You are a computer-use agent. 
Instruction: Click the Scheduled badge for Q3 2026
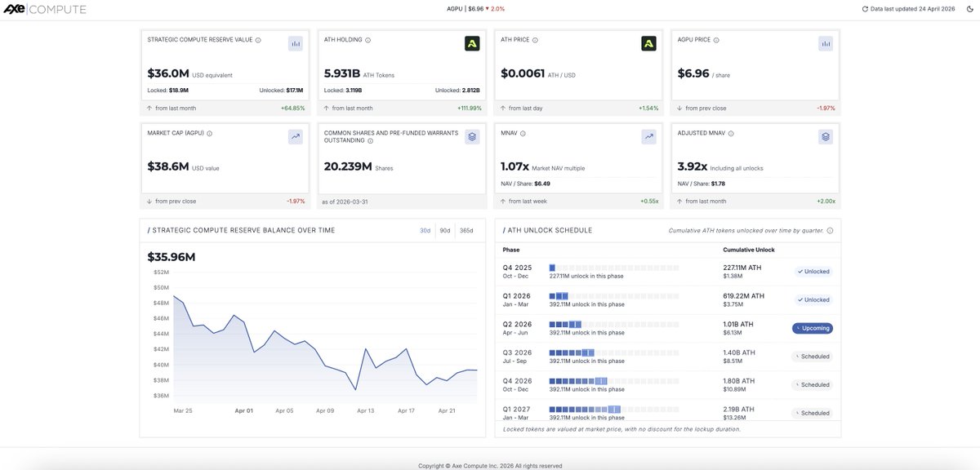tap(812, 357)
